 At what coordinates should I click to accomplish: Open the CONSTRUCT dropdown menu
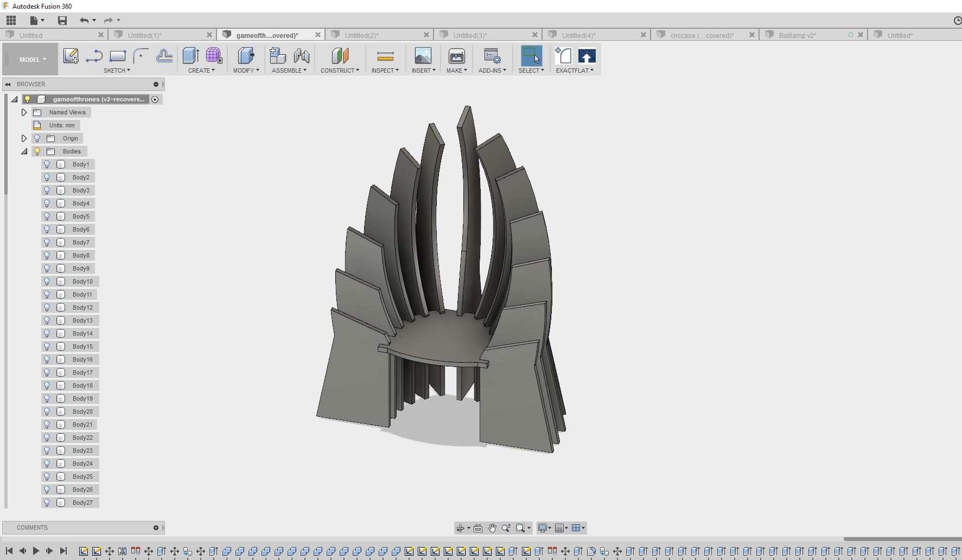click(340, 70)
